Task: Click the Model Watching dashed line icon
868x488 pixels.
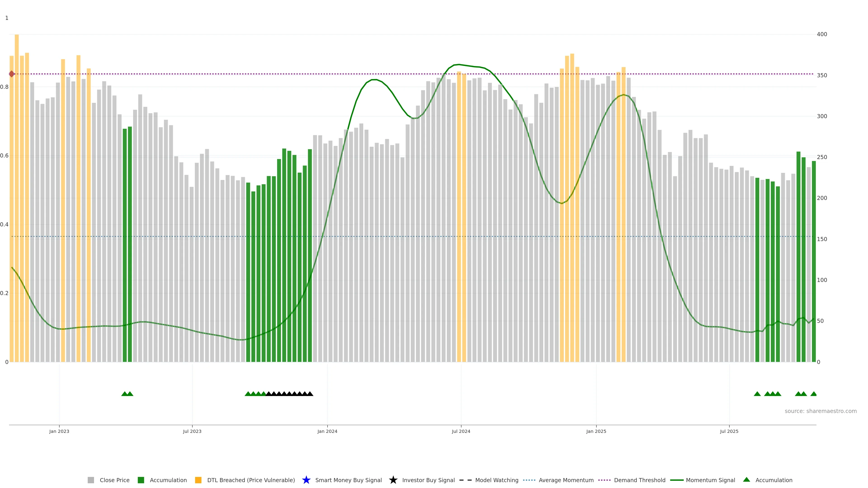Action: tap(465, 480)
